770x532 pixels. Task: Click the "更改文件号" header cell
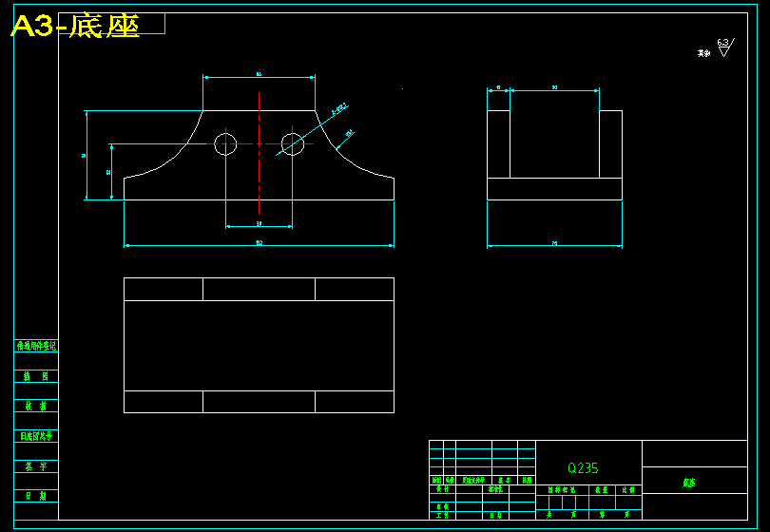click(473, 481)
